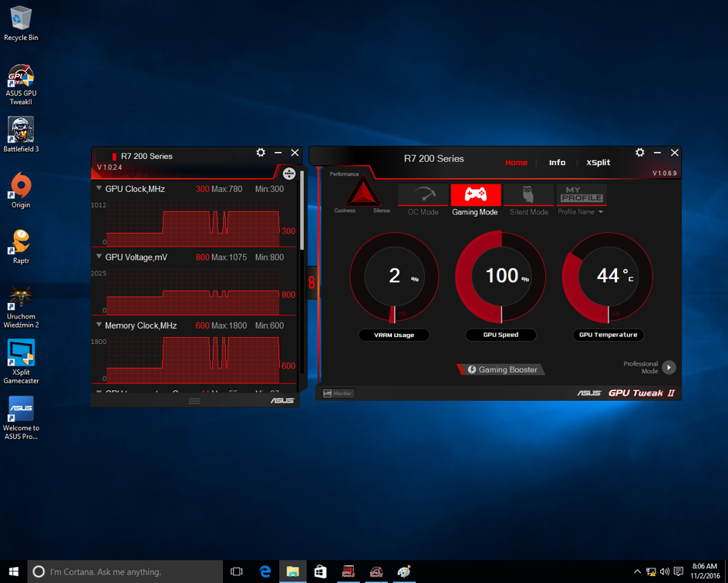Viewport: 728px width, 583px height.
Task: Open the Windows Store from taskbar
Action: [320, 571]
